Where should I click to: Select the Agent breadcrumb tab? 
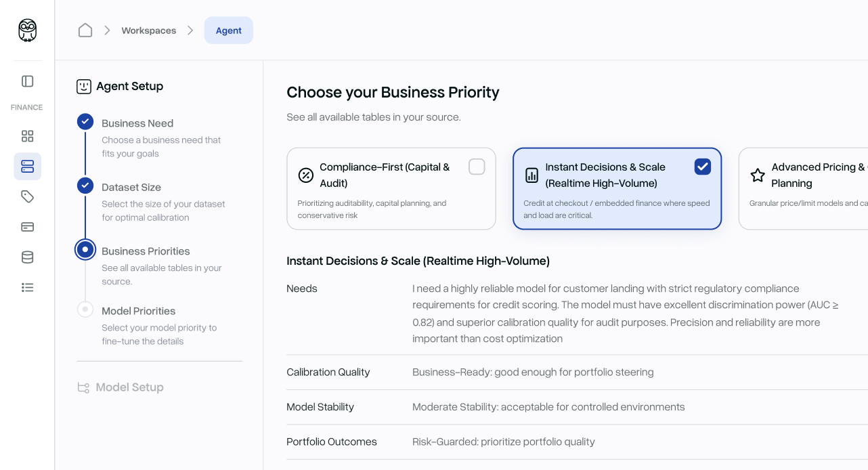(228, 30)
